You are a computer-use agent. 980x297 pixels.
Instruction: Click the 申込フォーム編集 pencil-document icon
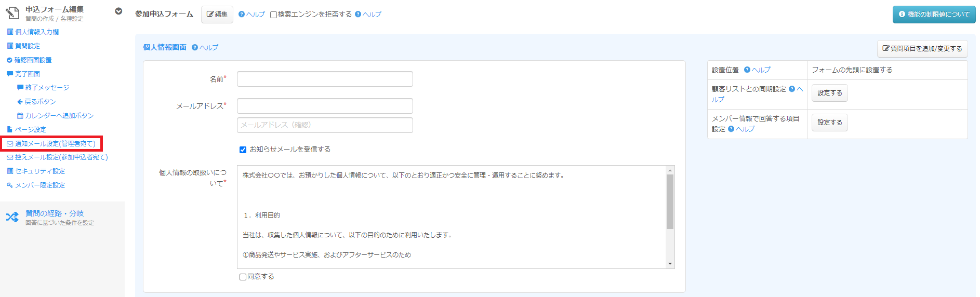point(12,13)
